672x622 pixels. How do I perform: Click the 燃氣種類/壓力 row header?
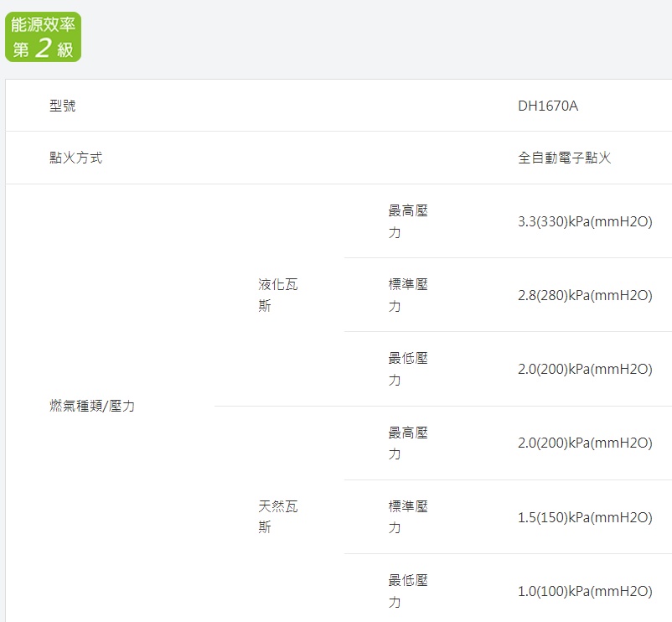(92, 406)
